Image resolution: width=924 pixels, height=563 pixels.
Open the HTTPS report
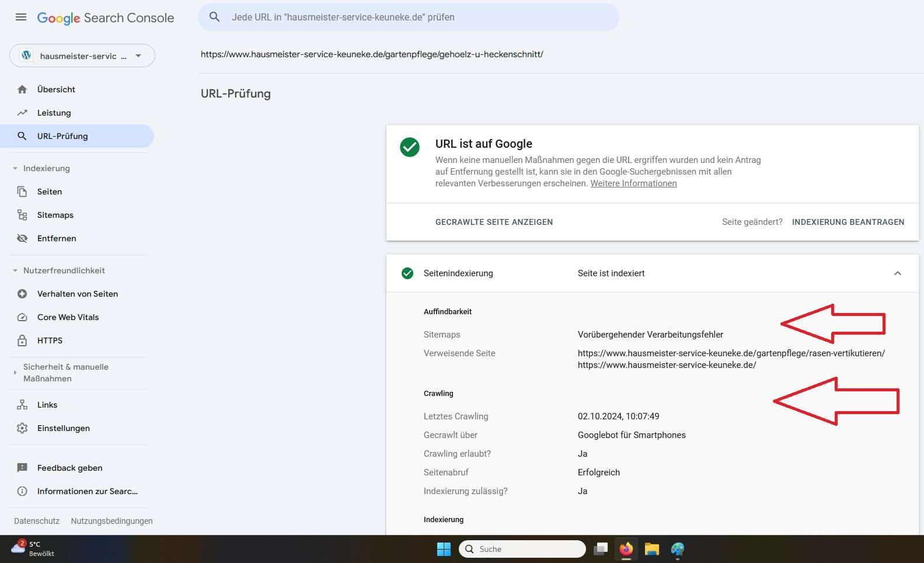click(50, 340)
